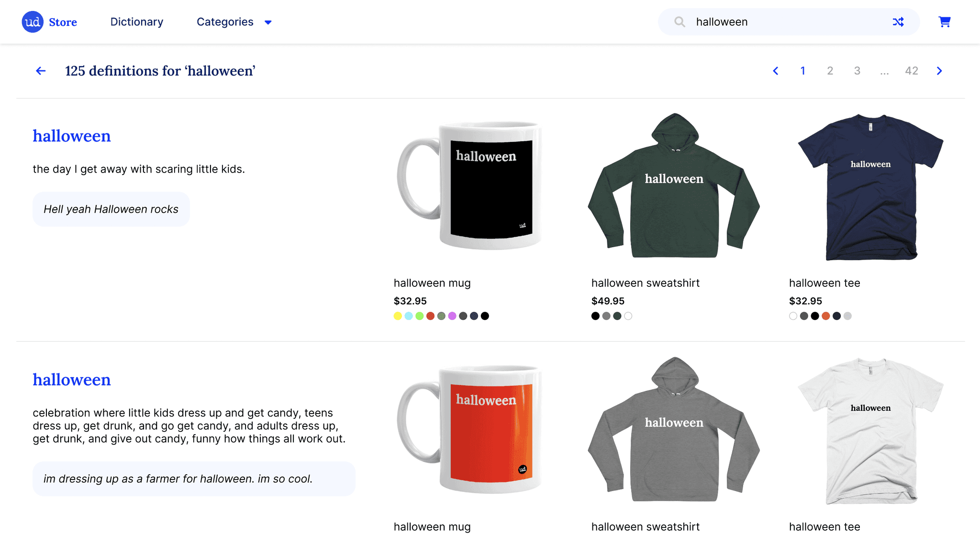Choose white swatch for first sweatshirt

pyautogui.click(x=628, y=316)
